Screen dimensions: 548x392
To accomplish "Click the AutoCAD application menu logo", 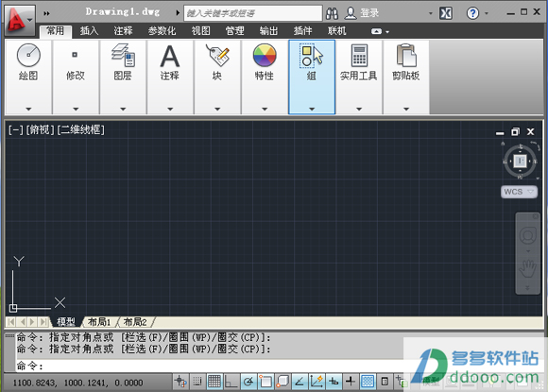I will (20, 20).
